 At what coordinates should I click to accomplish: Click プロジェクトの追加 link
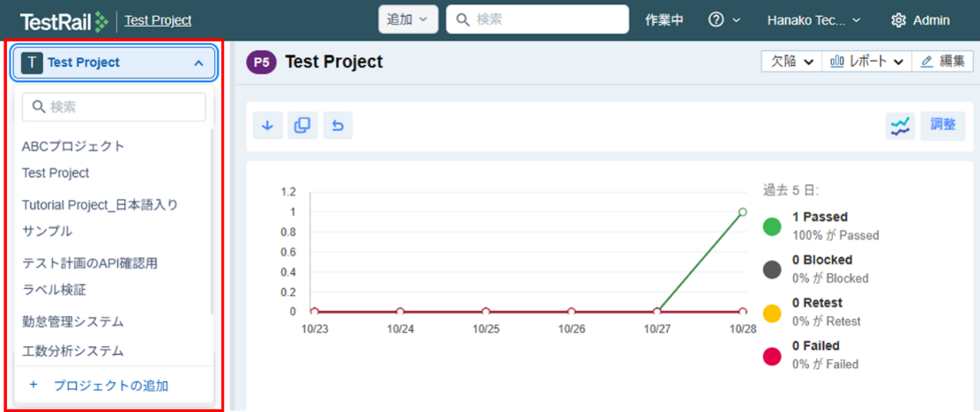pyautogui.click(x=110, y=386)
